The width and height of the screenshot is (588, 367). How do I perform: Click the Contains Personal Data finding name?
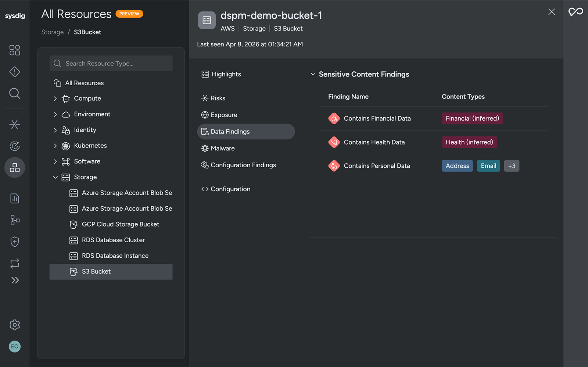tap(377, 166)
